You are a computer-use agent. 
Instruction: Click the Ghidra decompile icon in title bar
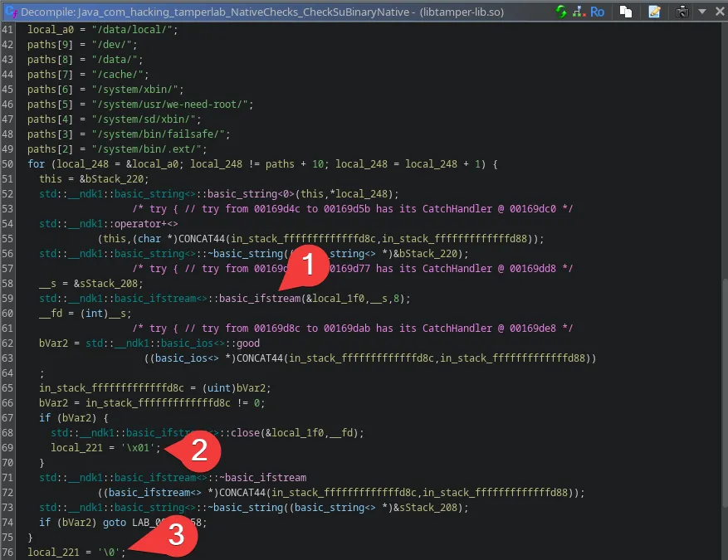(11, 12)
